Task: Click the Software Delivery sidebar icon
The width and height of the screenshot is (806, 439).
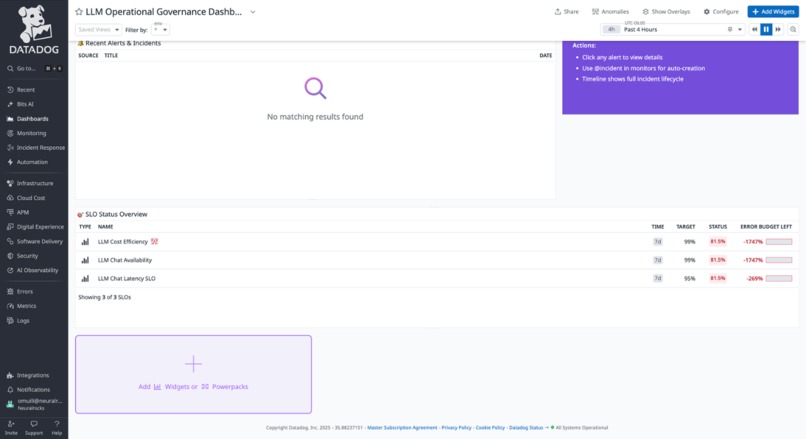Action: pyautogui.click(x=10, y=241)
